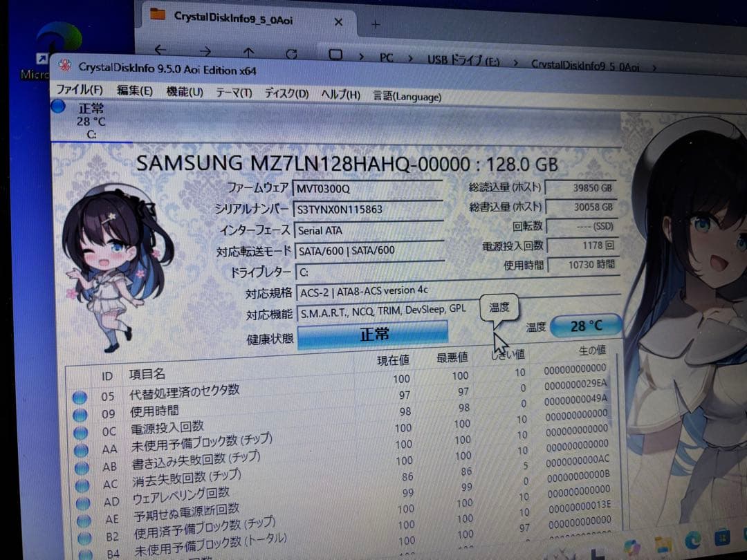Click the blue status icon for row AE
Viewport: 747px width, 560px height.
[84, 521]
